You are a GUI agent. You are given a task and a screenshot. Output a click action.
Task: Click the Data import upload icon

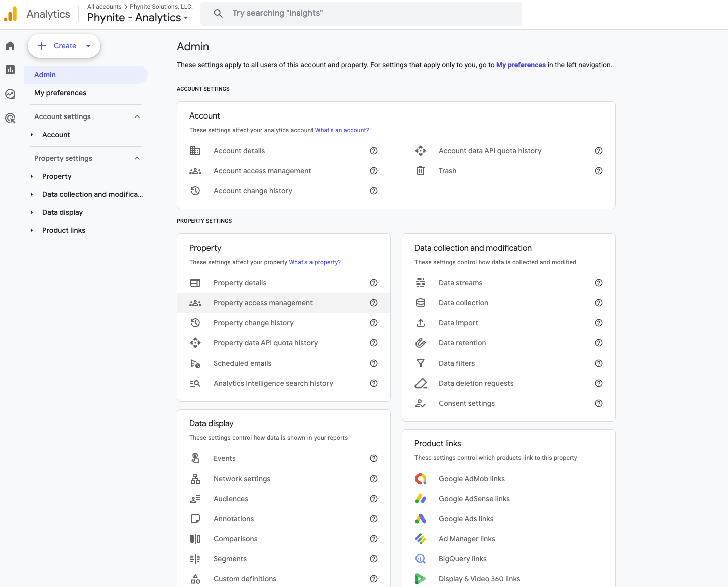(421, 323)
